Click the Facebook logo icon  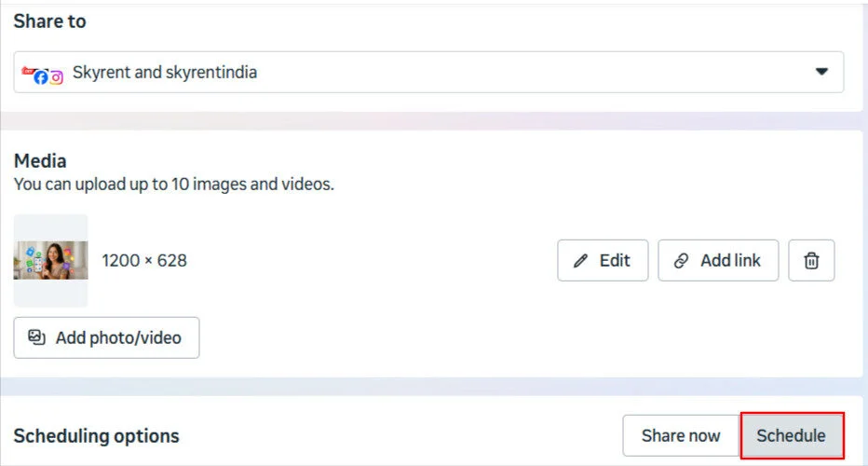[41, 77]
